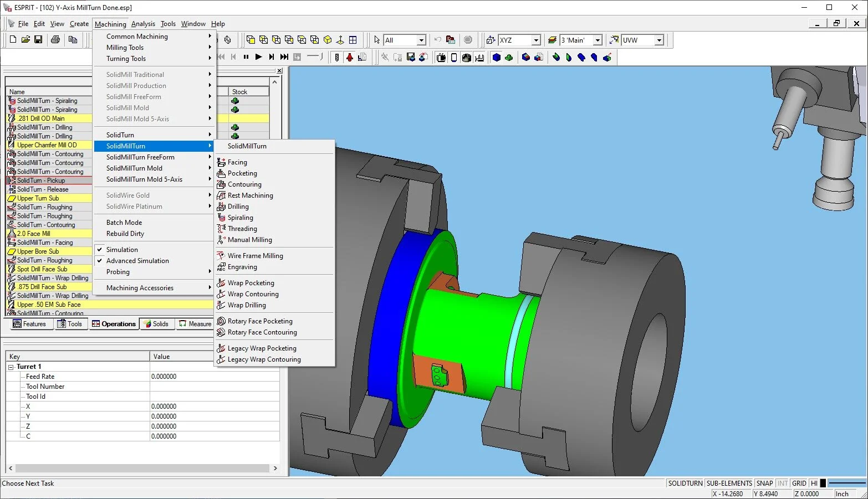This screenshot has width=868, height=499.
Task: Select Rotary Face Contouring
Action: 274,332
